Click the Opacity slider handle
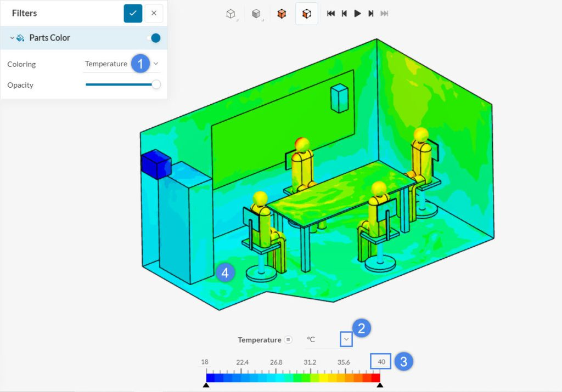The width and height of the screenshot is (562, 392). tap(156, 84)
